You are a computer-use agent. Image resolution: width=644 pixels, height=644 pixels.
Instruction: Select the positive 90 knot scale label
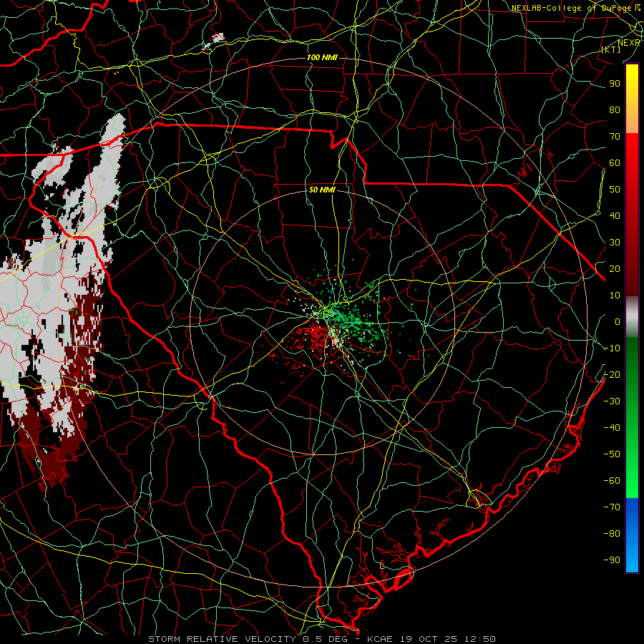(615, 84)
